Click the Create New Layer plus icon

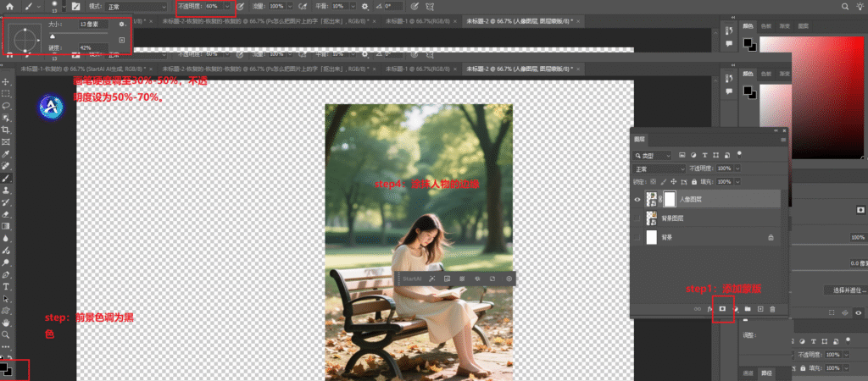tap(760, 309)
